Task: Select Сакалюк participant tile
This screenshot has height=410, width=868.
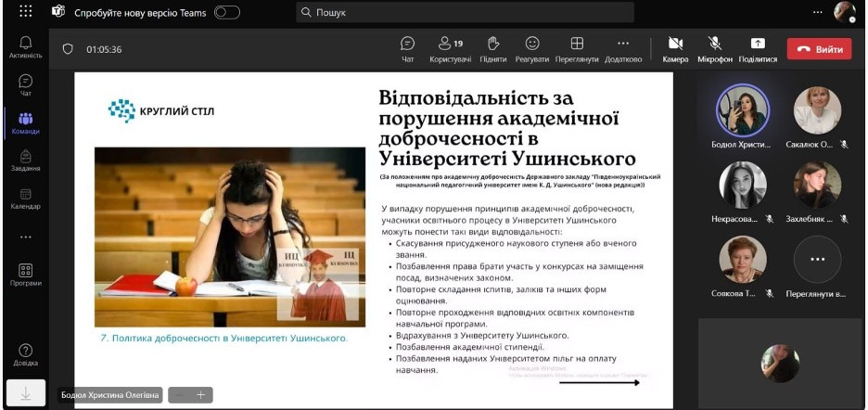Action: [818, 116]
